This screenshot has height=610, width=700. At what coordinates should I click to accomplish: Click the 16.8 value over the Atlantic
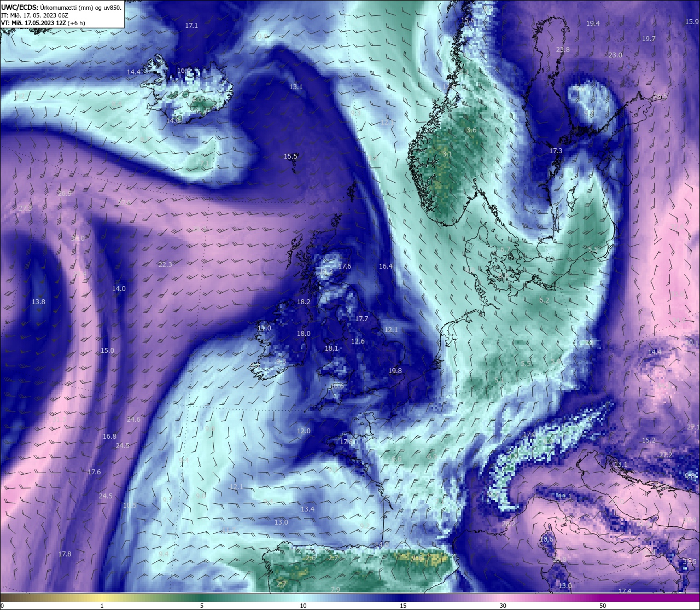click(x=109, y=437)
